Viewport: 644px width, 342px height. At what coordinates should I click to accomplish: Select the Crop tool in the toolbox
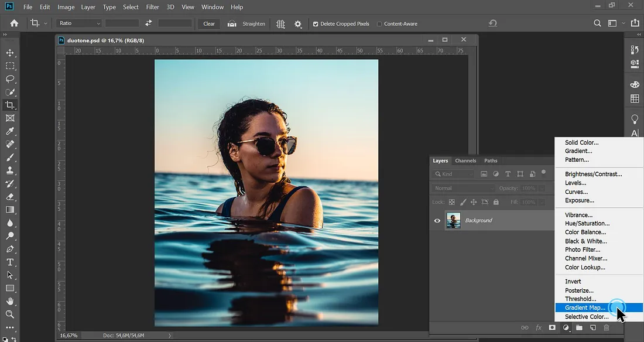[x=10, y=105]
